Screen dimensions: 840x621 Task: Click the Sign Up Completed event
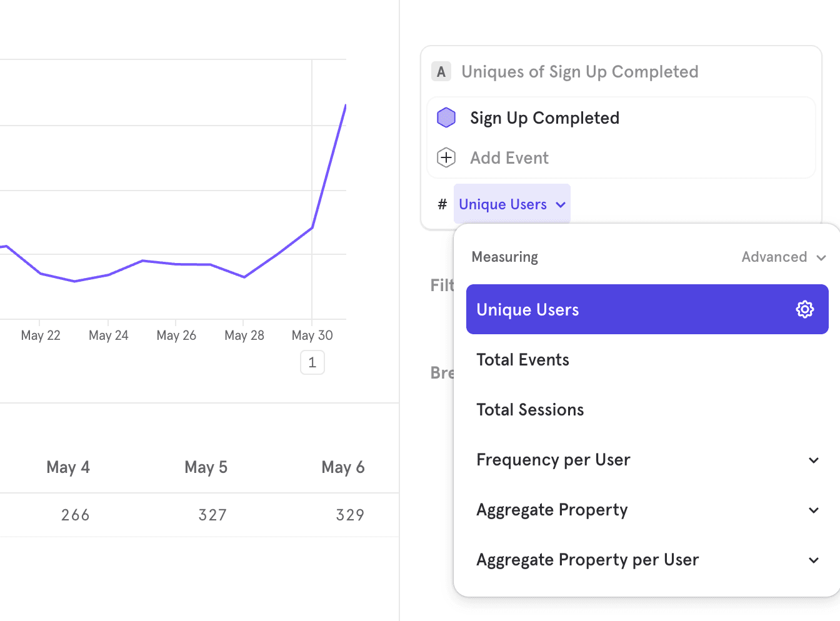pos(544,118)
